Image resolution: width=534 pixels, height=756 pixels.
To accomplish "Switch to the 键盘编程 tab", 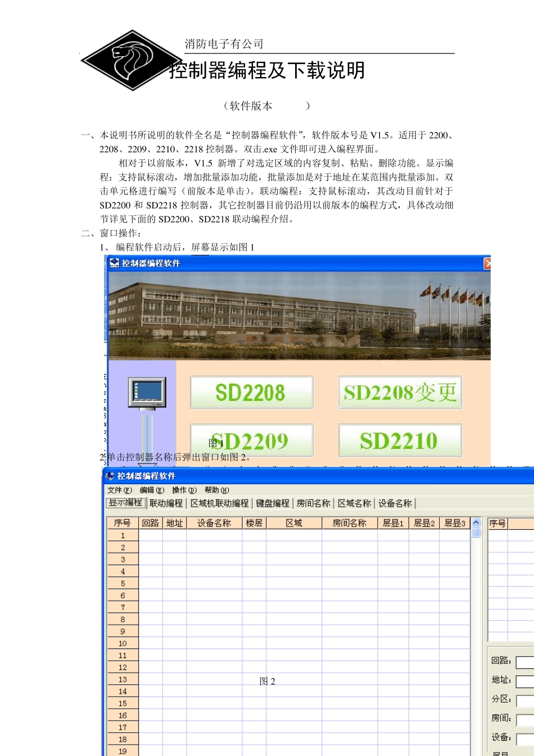I will (x=273, y=503).
